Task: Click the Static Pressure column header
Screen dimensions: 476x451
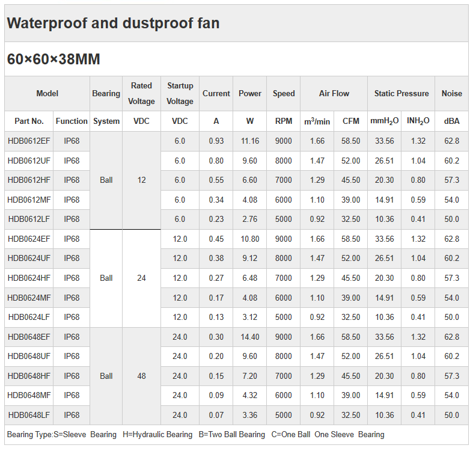Action: [x=401, y=93]
